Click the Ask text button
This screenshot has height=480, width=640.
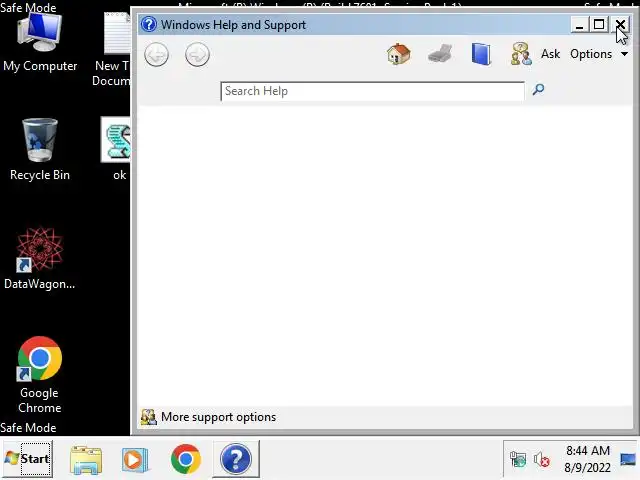550,54
